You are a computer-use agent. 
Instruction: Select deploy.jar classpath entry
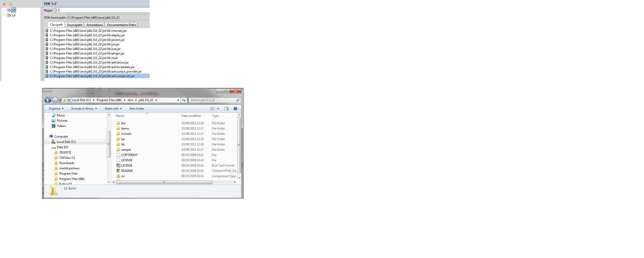coord(97,35)
